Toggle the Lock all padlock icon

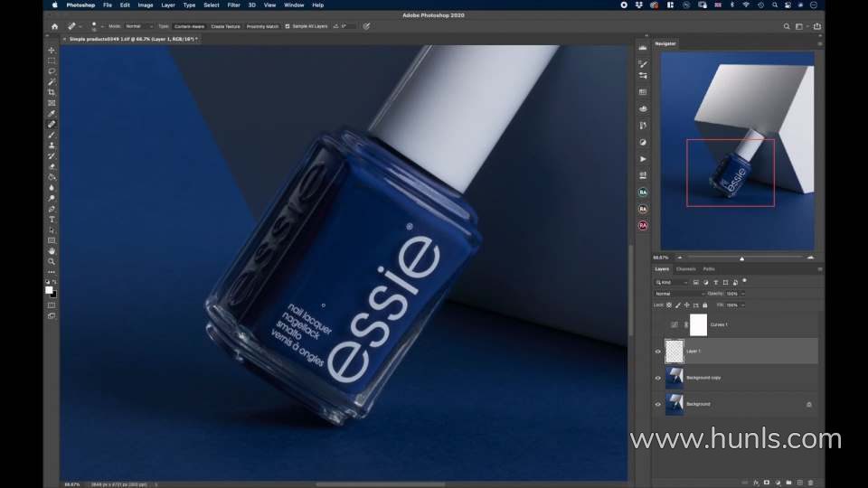point(704,305)
